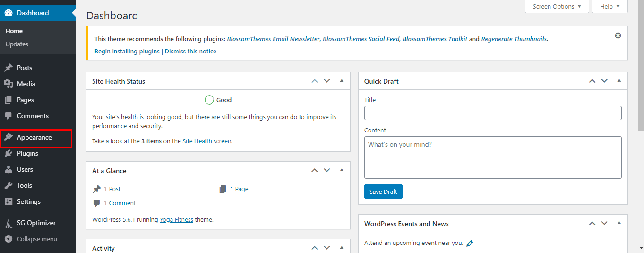
Task: Click the pencil icon to edit event location
Action: (x=470, y=243)
